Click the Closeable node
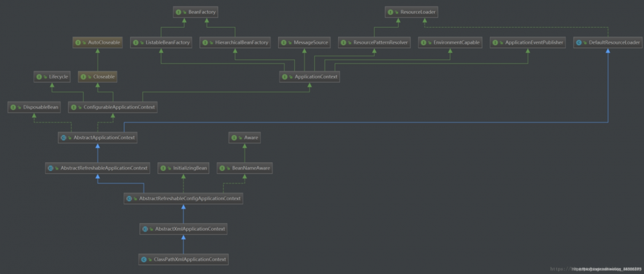The height and width of the screenshot is (274, 644). pyautogui.click(x=98, y=77)
